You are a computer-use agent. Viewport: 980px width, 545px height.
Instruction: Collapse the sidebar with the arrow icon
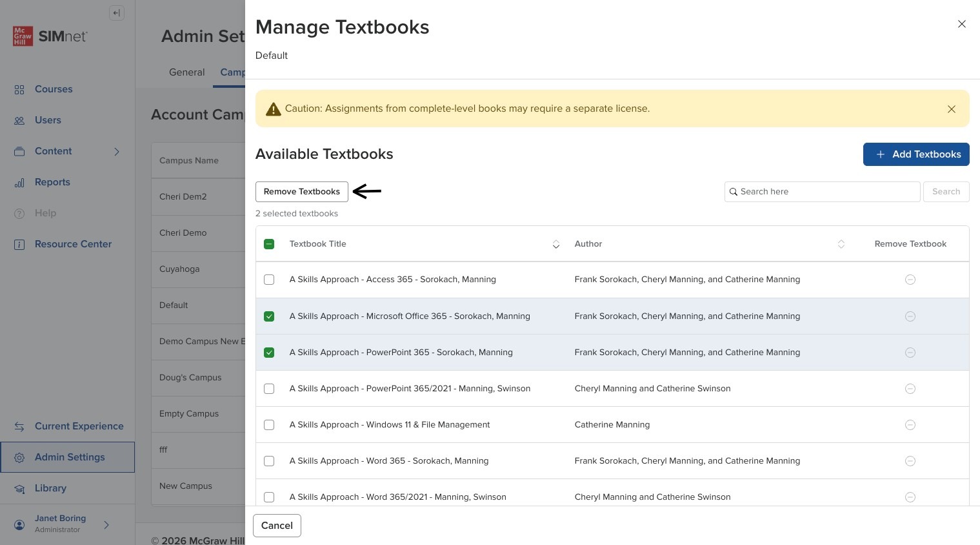(x=117, y=13)
